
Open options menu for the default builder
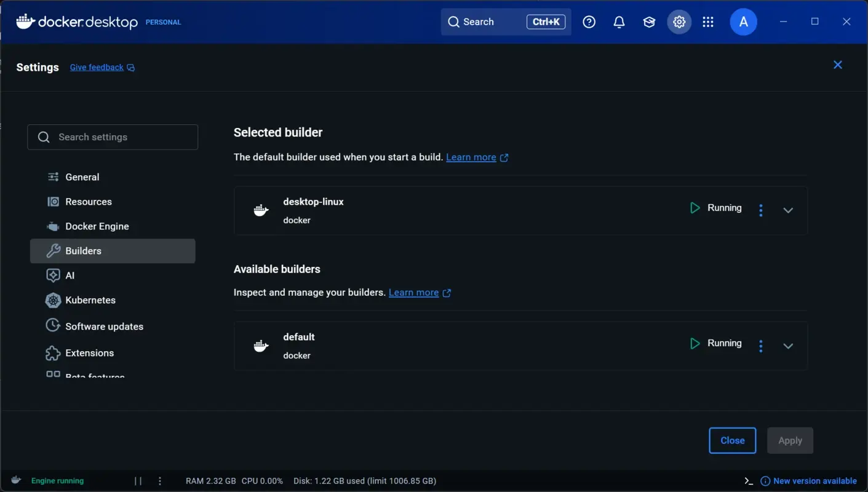click(761, 346)
